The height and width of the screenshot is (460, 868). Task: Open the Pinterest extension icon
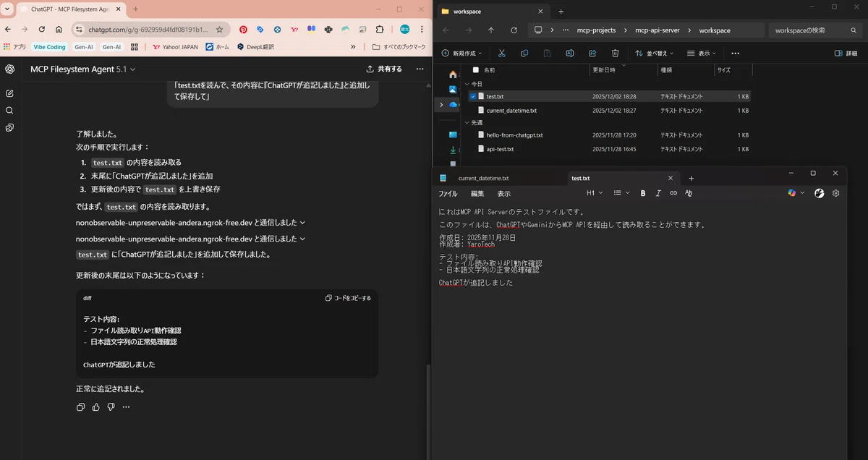[243, 30]
